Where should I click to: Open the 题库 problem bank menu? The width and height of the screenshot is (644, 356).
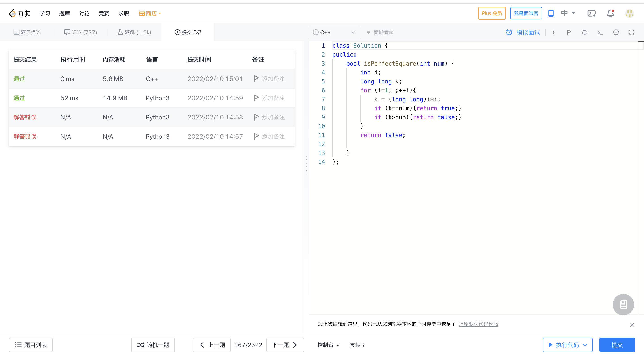click(x=64, y=13)
